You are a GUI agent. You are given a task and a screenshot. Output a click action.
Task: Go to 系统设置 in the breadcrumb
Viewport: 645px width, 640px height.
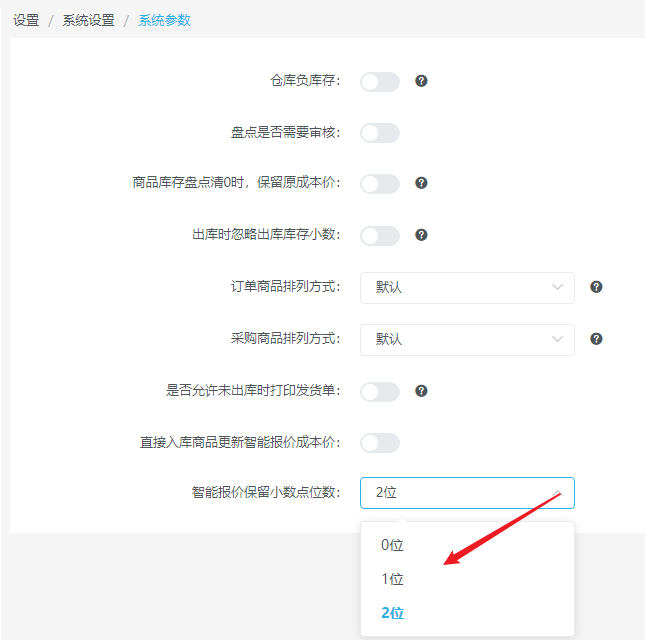coord(88,20)
